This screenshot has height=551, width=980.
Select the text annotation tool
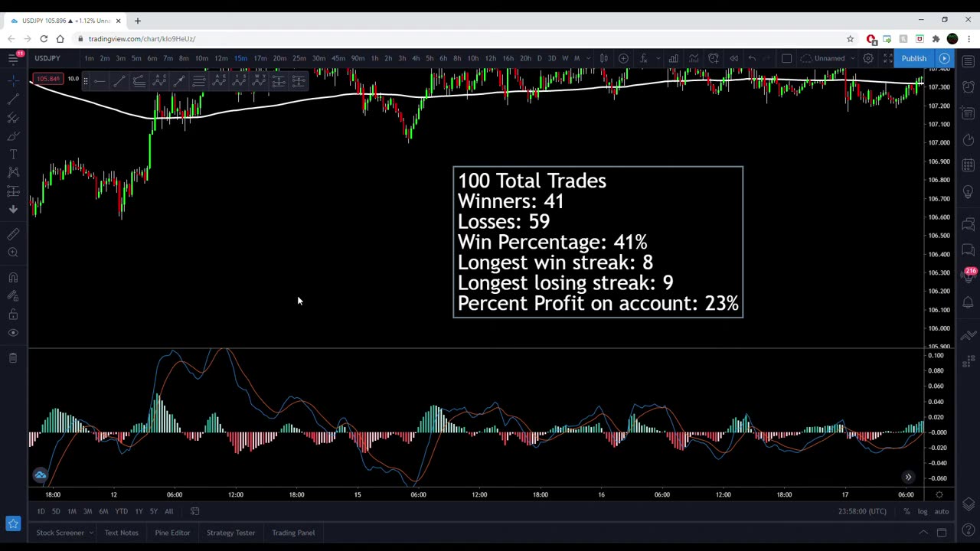coord(13,155)
